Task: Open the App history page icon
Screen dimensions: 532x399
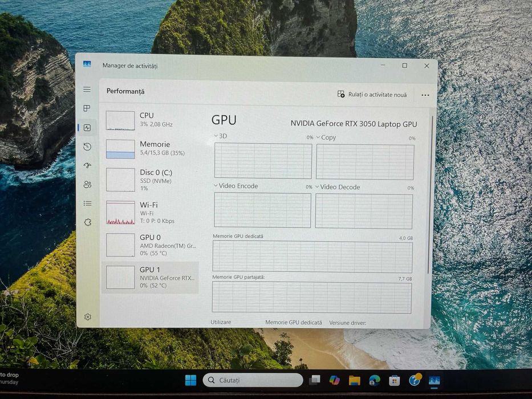Action: 87,146
